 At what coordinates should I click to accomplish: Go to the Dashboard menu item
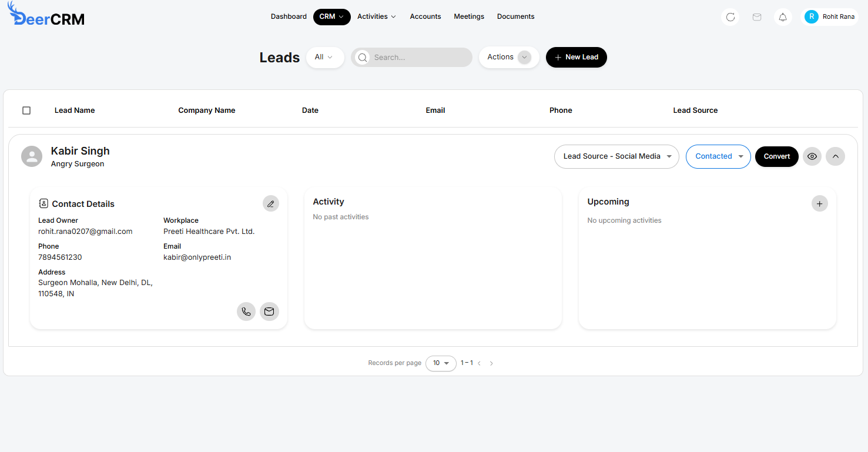pos(289,16)
